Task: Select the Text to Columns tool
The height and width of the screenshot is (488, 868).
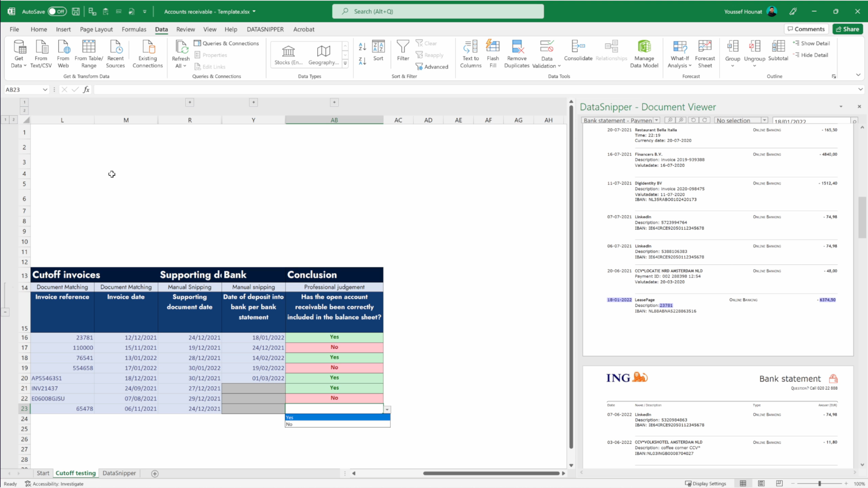Action: coord(470,53)
